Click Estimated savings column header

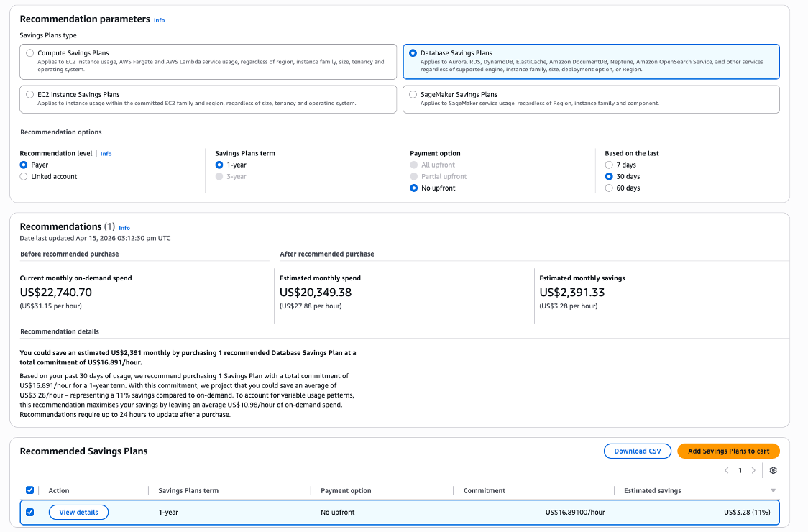click(x=653, y=491)
